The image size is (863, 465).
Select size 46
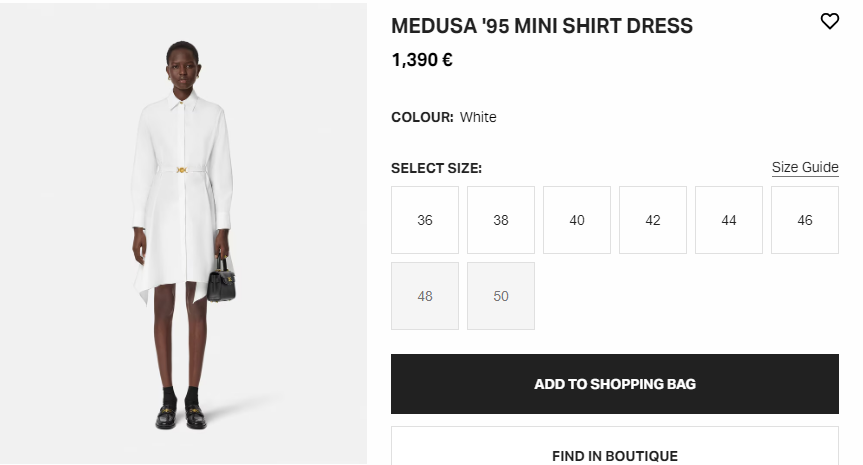click(x=805, y=220)
